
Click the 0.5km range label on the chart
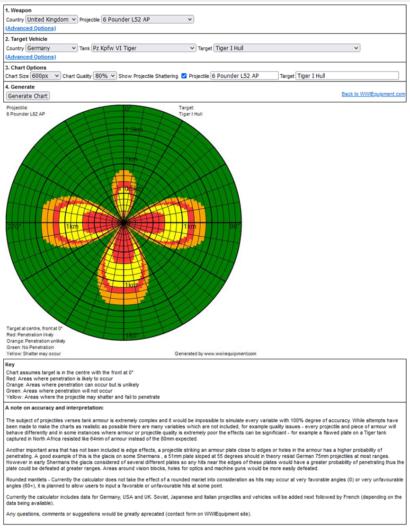point(134,189)
